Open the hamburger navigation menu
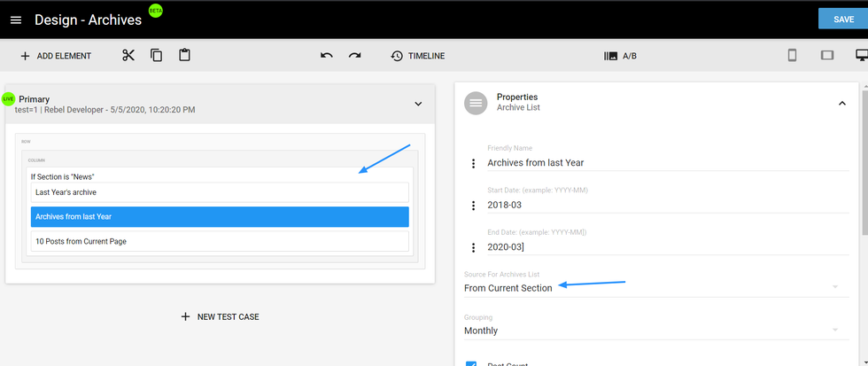This screenshot has width=868, height=366. 16,19
